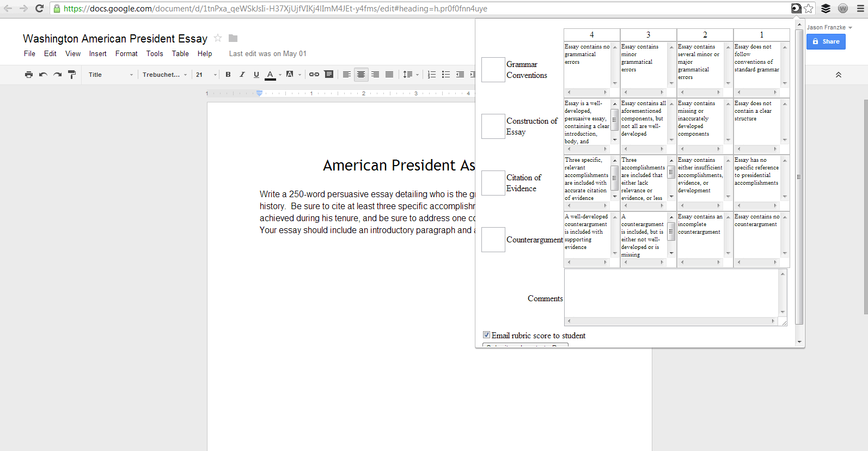Center align the text

click(361, 75)
